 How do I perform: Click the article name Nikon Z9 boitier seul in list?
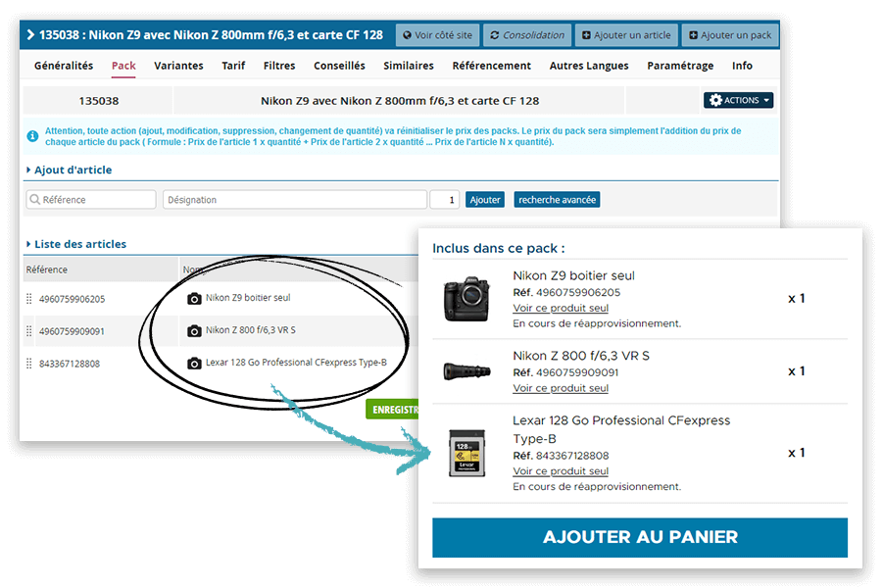click(x=248, y=298)
